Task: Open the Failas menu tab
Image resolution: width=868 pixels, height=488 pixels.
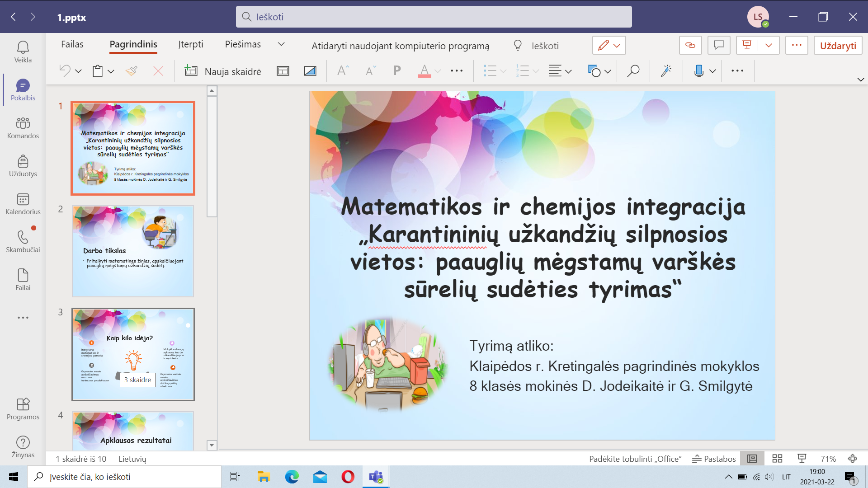Action: click(x=72, y=44)
